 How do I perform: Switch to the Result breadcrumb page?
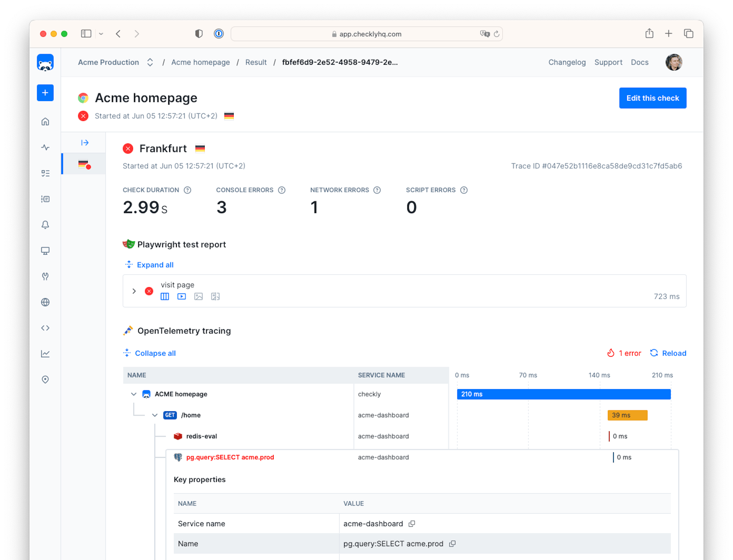(x=256, y=62)
